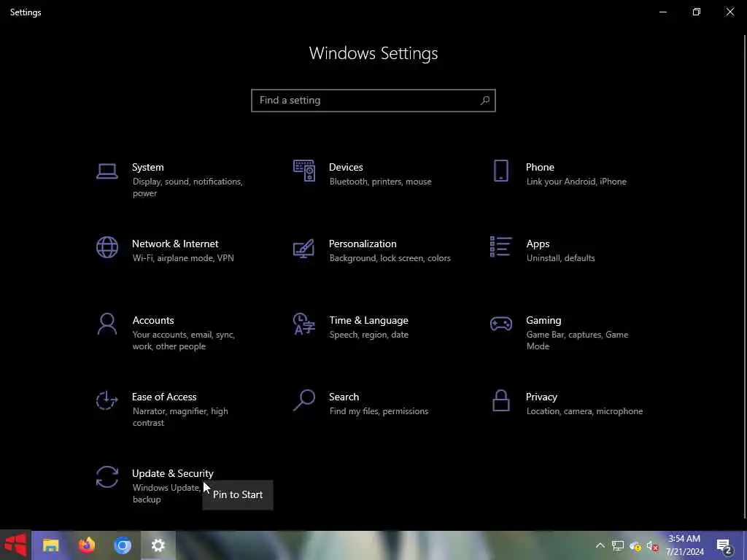Click 'Game Bar, captures, Game Mode' text
Viewport: 747px width, 560px height.
click(x=577, y=341)
